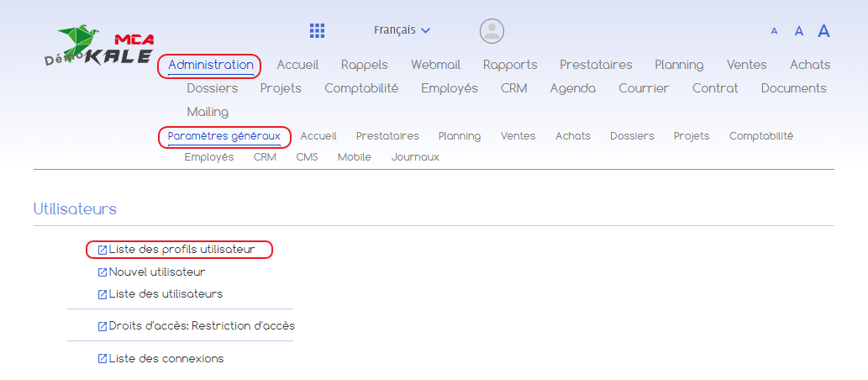Click the user profile avatar icon
The image size is (868, 380).
click(492, 31)
